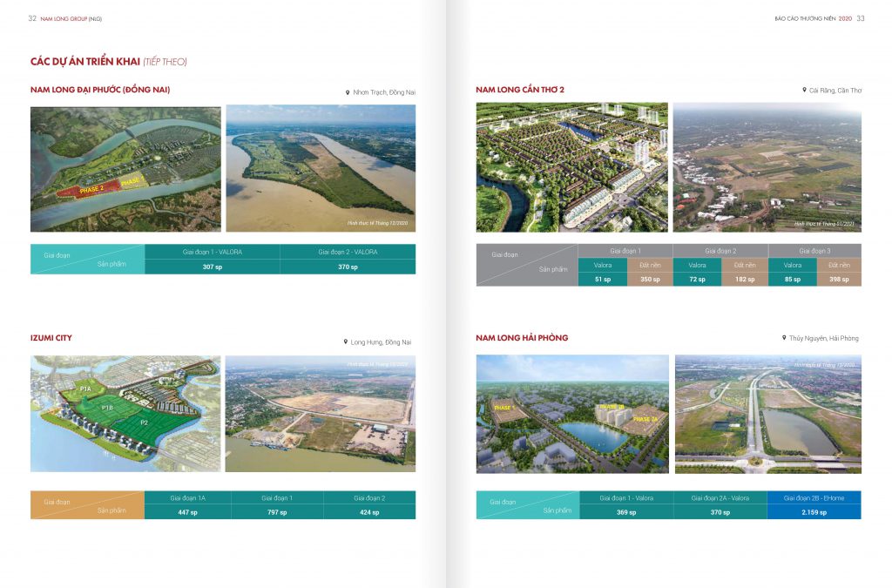The height and width of the screenshot is (588, 892).
Task: Select the Giai đoạn 1A header cell
Action: (188, 498)
